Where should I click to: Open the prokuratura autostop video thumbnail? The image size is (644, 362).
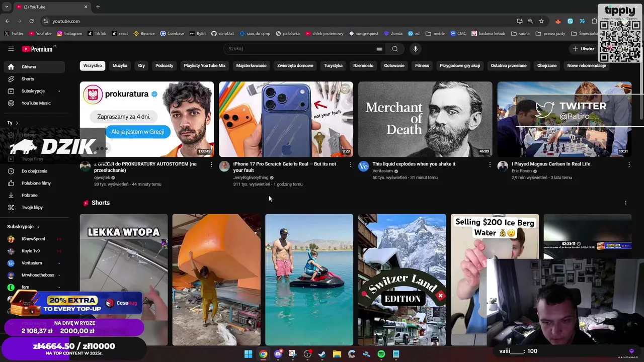click(x=146, y=119)
